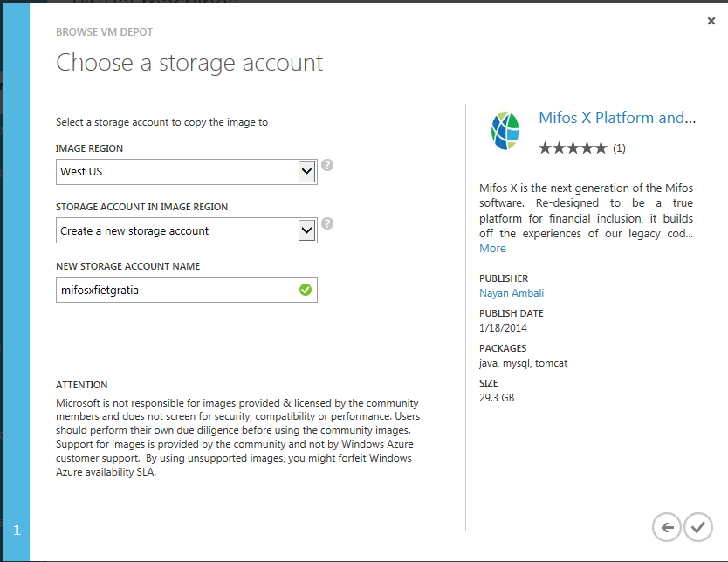This screenshot has width=728, height=562.
Task: Click the packages list java, mysql, tomcat
Action: point(523,363)
